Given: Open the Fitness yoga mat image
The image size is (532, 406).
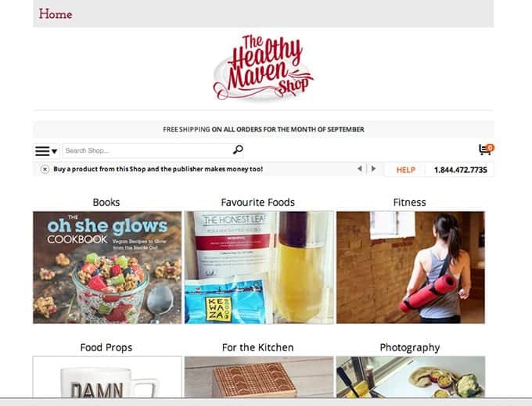Looking at the screenshot, I should [411, 268].
